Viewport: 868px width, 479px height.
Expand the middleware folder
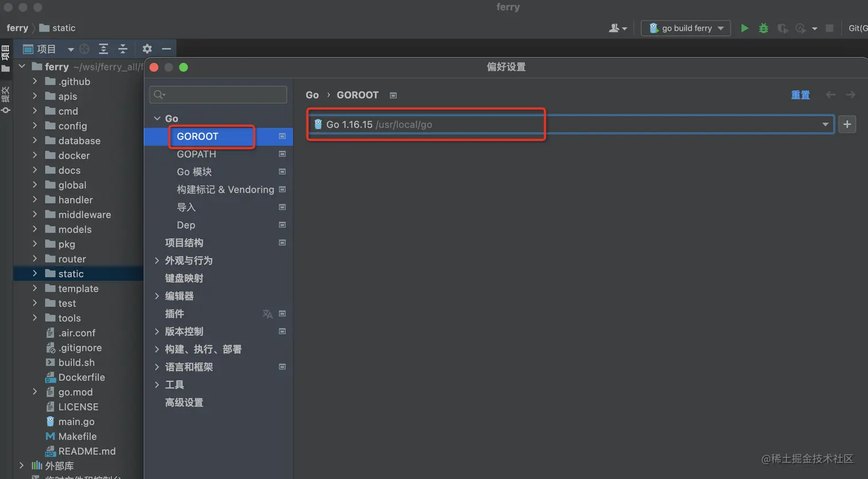(35, 215)
